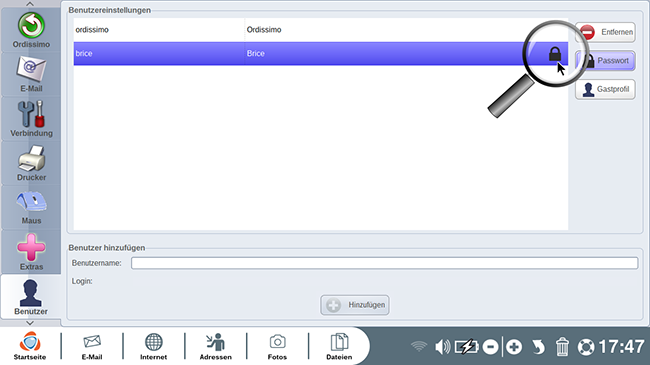Open the trash bin icon
This screenshot has height=365, width=650.
pyautogui.click(x=562, y=346)
